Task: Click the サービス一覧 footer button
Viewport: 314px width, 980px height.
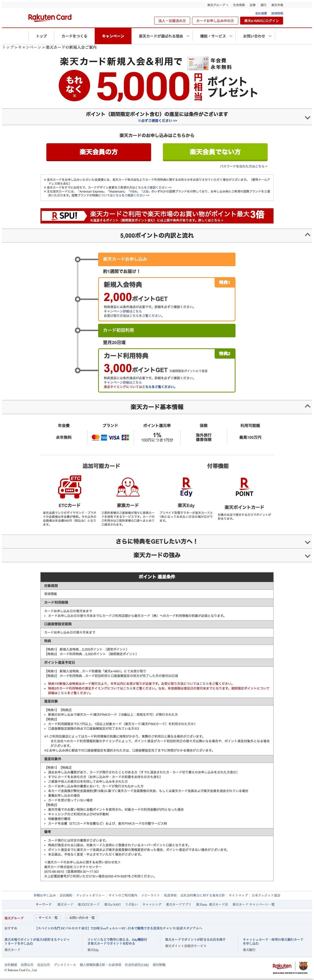Action: [x=48, y=918]
